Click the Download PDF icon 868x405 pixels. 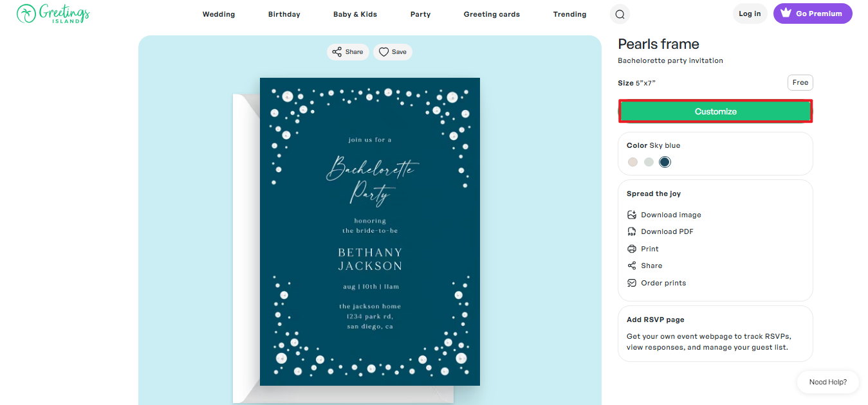point(632,231)
